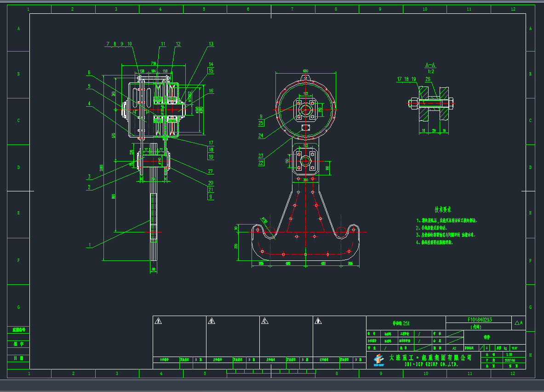Select the hatched bolt section in view A-A

coord(430,103)
